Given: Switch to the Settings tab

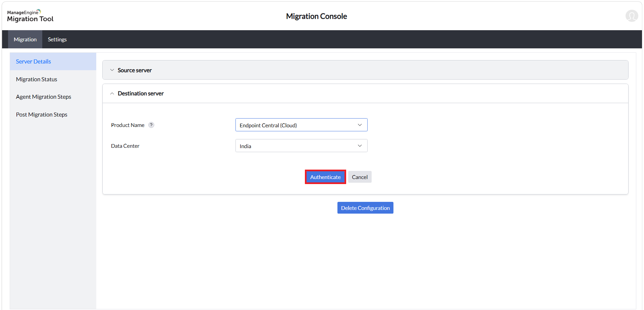Looking at the screenshot, I should (57, 39).
